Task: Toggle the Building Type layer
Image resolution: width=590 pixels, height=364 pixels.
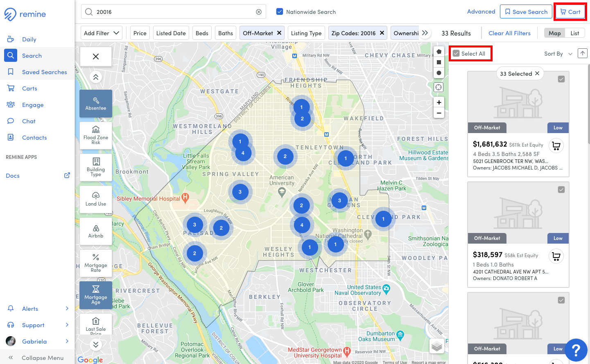Action: pyautogui.click(x=96, y=167)
